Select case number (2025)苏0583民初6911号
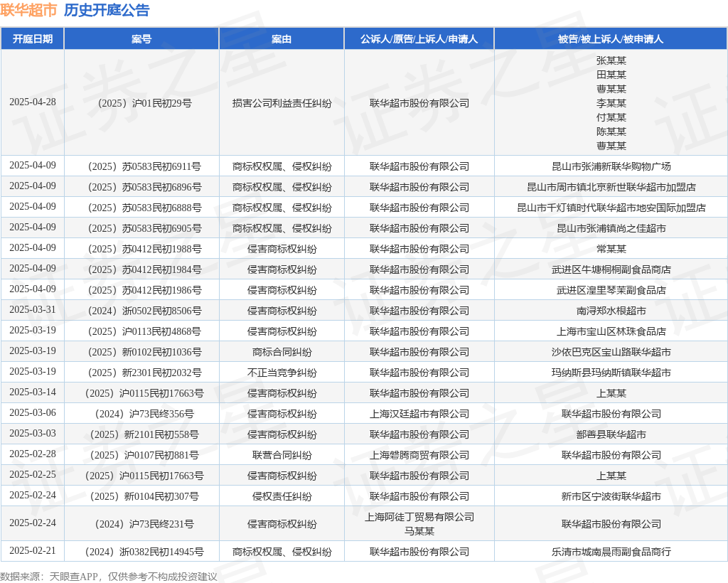This screenshot has width=728, height=583. 145,166
